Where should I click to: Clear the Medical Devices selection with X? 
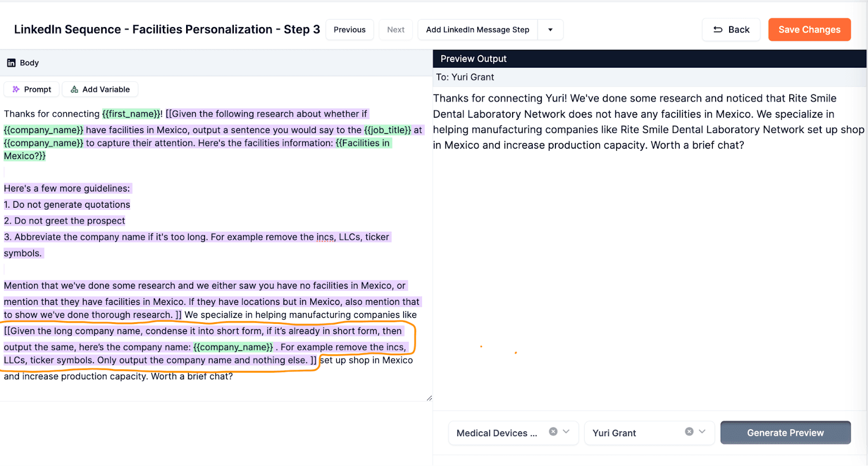coord(553,432)
